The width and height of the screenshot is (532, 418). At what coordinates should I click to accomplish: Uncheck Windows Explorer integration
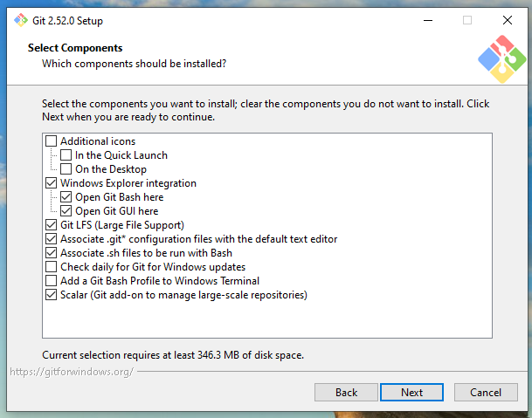[52, 183]
